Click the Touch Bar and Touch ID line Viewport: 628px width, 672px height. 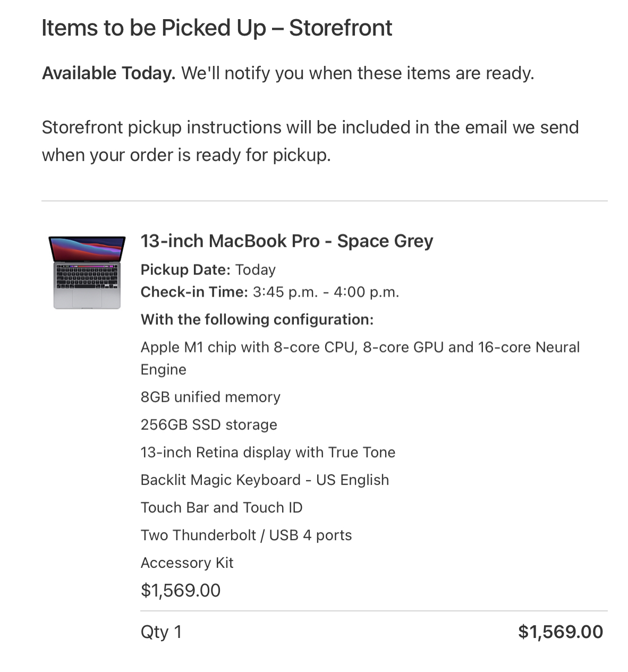pyautogui.click(x=222, y=508)
